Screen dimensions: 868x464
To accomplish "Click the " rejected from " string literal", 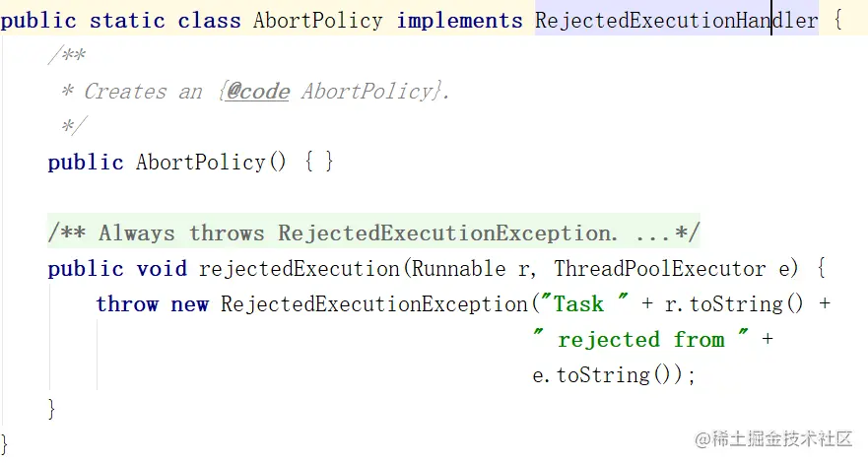I will 640,340.
